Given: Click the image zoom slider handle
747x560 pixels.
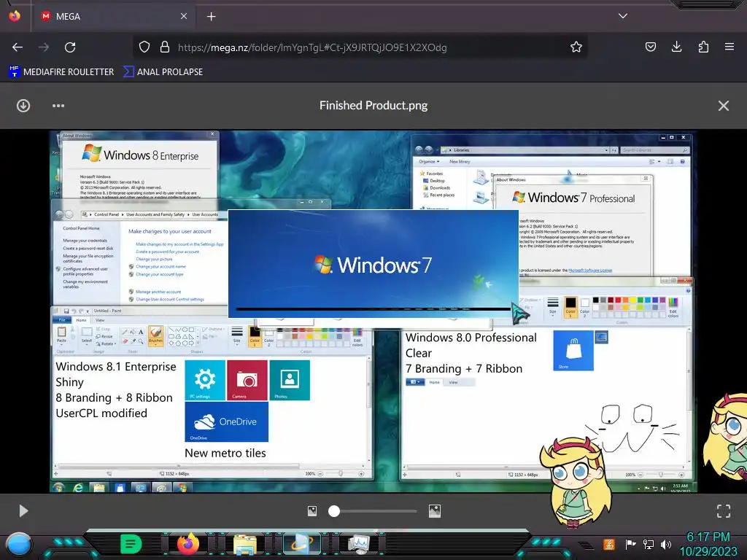Looking at the screenshot, I should (x=334, y=511).
